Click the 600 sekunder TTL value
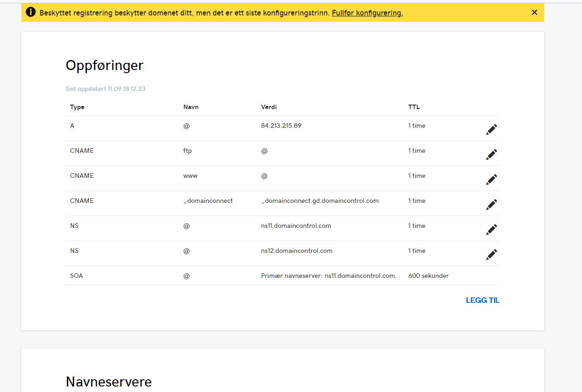Screen dimensions: 582x392 pyautogui.click(x=428, y=276)
